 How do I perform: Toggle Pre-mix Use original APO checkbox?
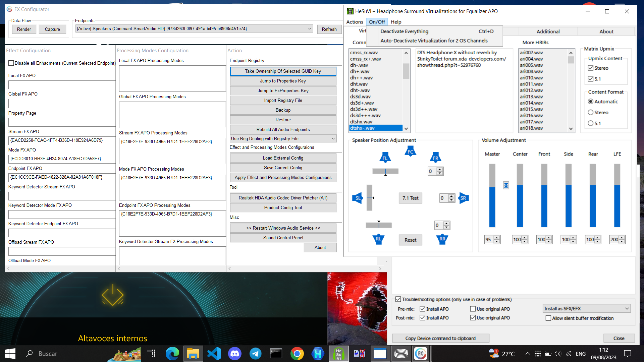(x=473, y=309)
